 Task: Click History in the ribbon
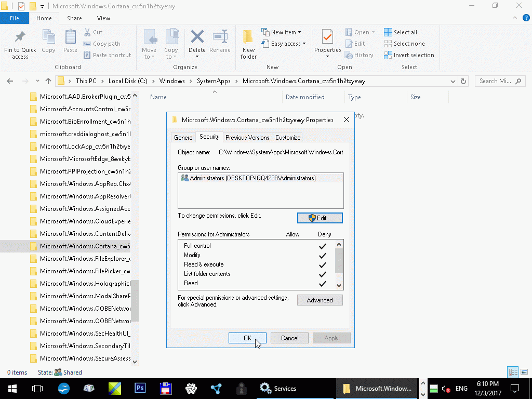coord(359,55)
